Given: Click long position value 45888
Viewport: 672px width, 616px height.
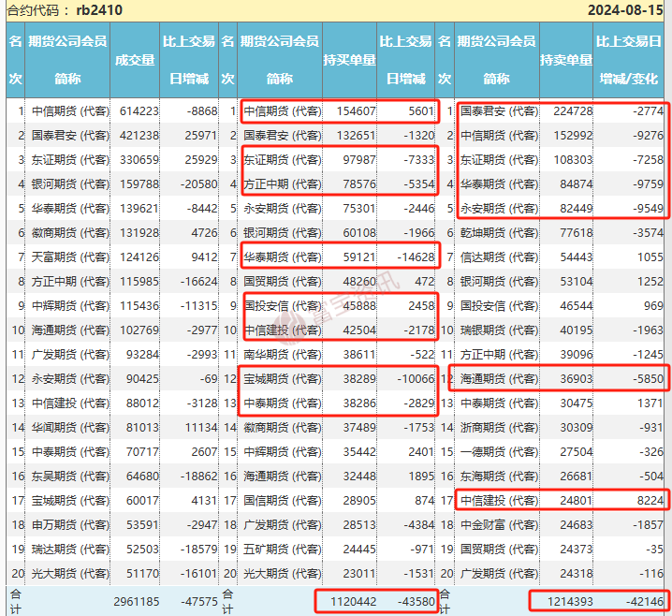Looking at the screenshot, I should tap(359, 305).
